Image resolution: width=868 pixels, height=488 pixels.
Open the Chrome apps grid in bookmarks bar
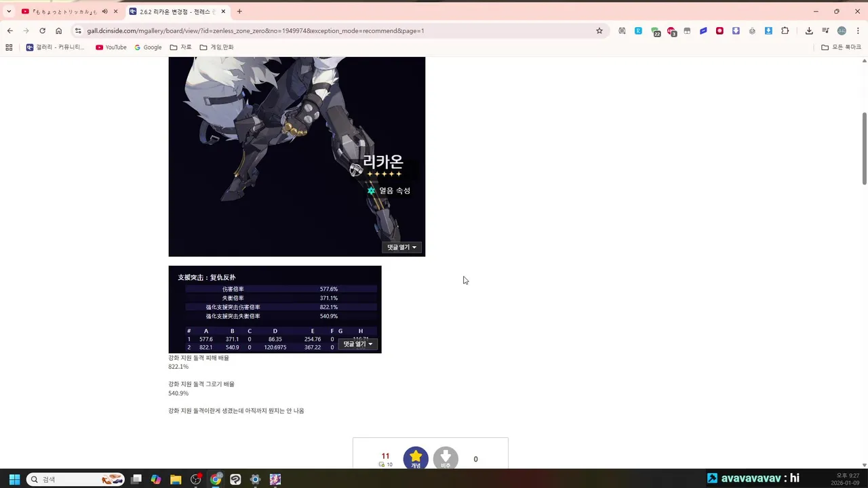pyautogui.click(x=9, y=47)
